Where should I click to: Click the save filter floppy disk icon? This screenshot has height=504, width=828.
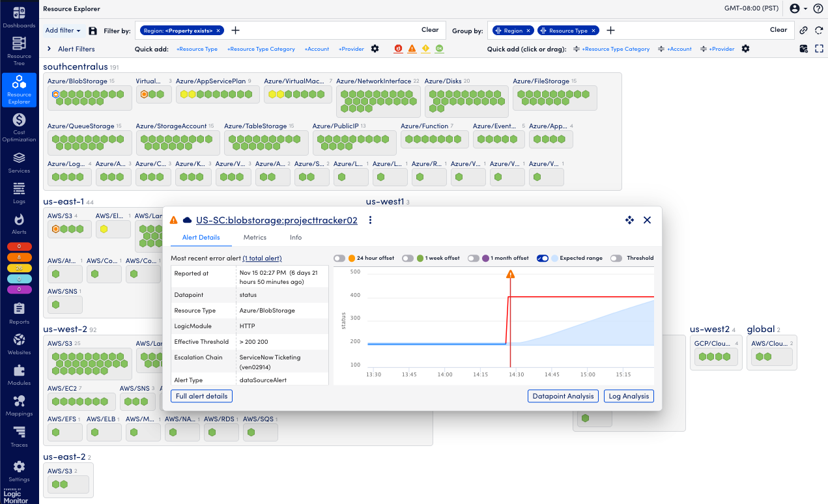click(93, 31)
